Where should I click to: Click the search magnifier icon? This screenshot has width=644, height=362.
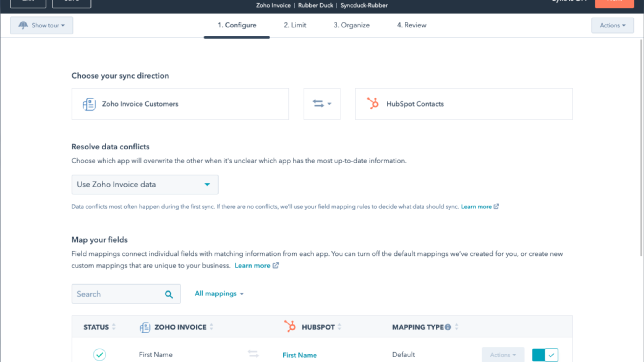tap(169, 294)
